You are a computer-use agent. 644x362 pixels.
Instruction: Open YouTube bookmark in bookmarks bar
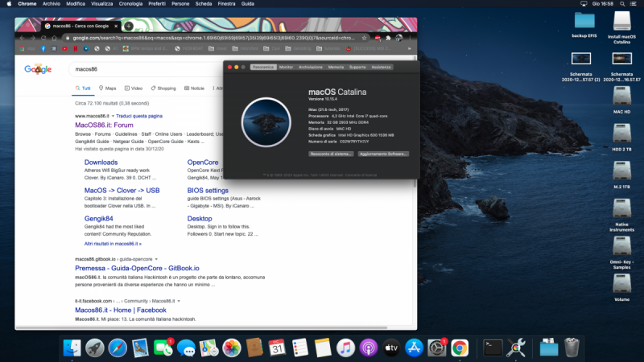[x=64, y=48]
